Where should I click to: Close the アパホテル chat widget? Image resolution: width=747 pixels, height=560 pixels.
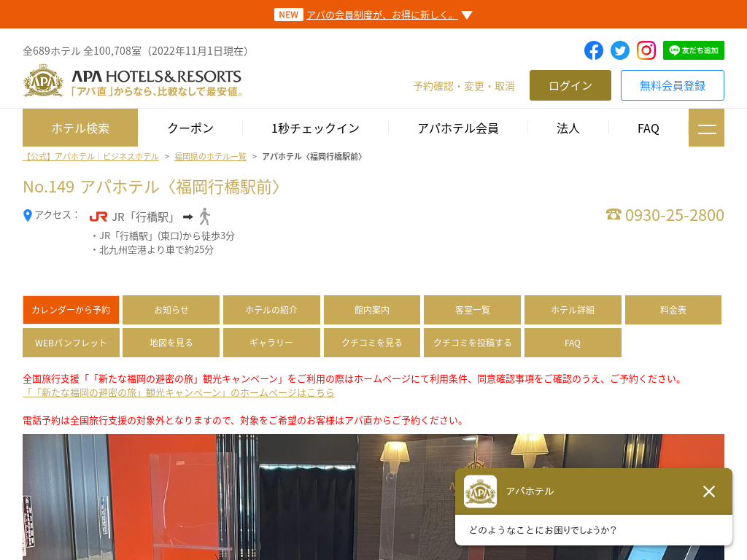point(709,491)
